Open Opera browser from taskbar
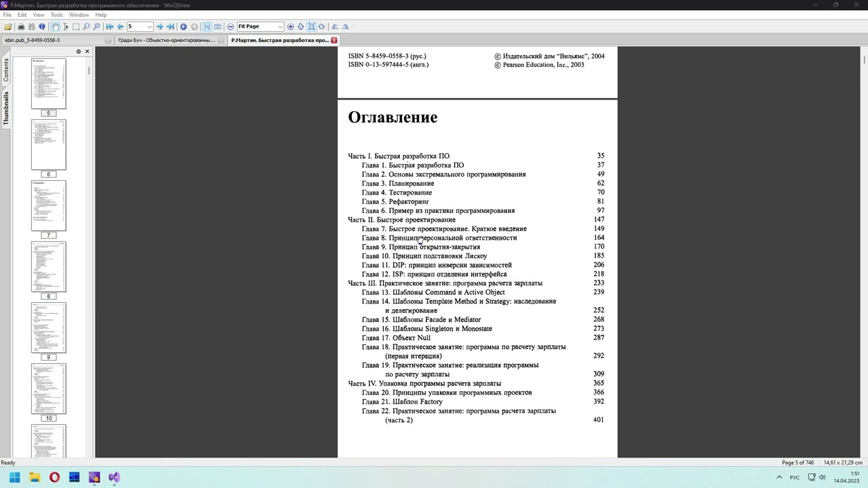 [x=54, y=477]
